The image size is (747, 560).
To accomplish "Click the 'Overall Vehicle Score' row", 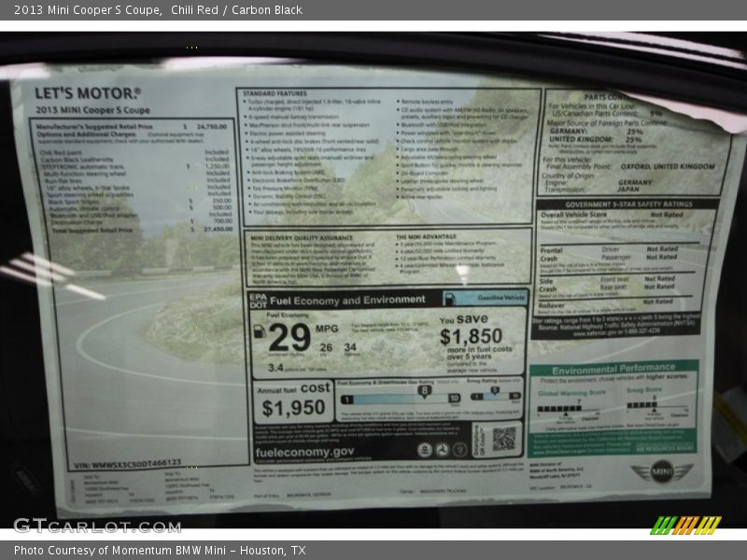I will (x=612, y=215).
